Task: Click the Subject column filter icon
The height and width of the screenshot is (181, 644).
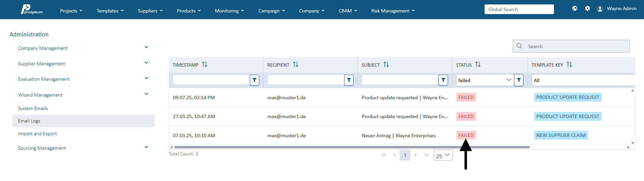Action: pos(443,80)
